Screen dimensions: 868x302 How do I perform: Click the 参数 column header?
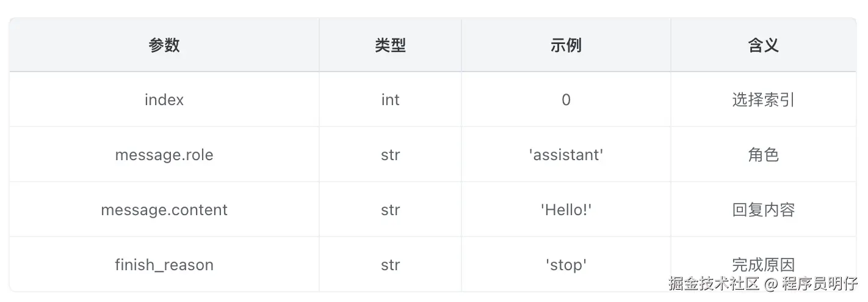(x=164, y=45)
